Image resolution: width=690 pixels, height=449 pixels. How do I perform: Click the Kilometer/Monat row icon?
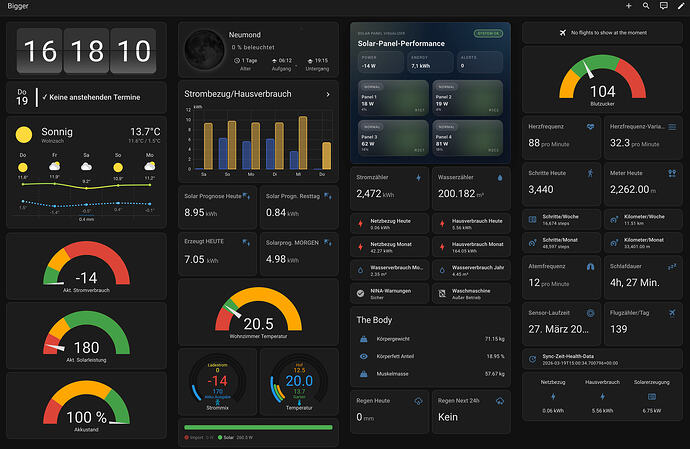click(614, 243)
